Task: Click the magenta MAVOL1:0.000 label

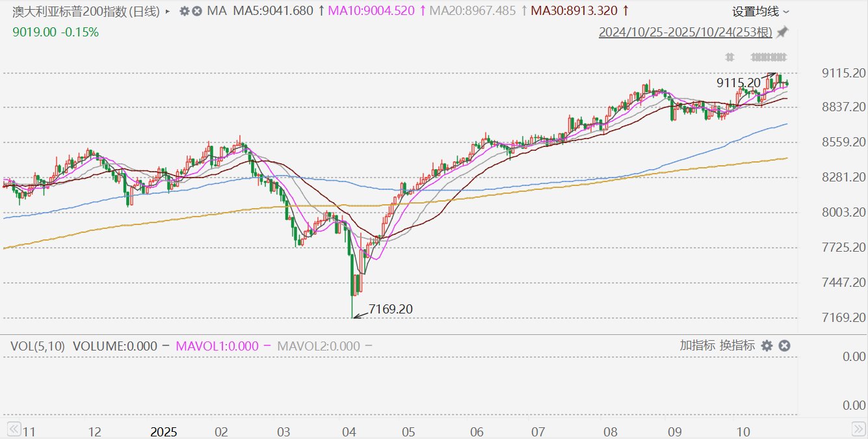Action: pyautogui.click(x=217, y=346)
